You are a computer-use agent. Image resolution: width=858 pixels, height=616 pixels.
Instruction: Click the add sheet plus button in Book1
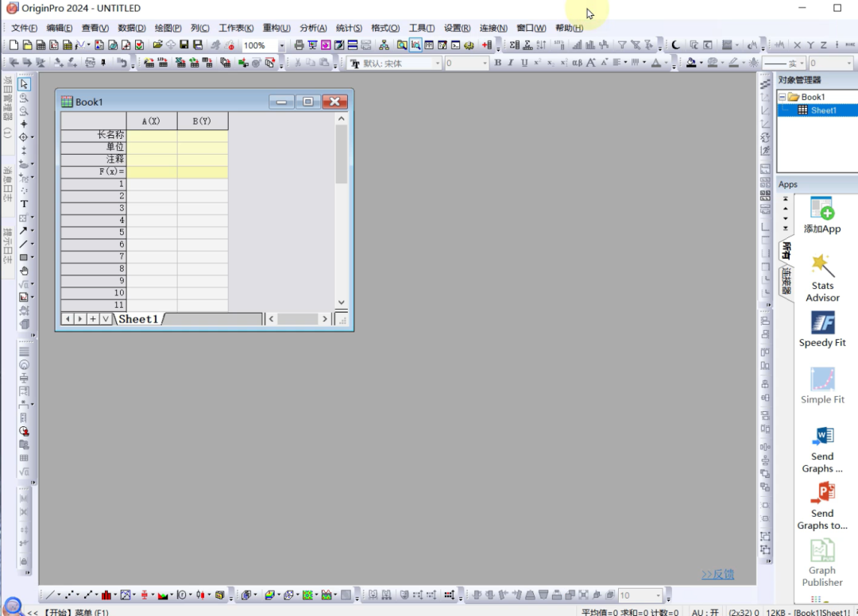(x=93, y=318)
